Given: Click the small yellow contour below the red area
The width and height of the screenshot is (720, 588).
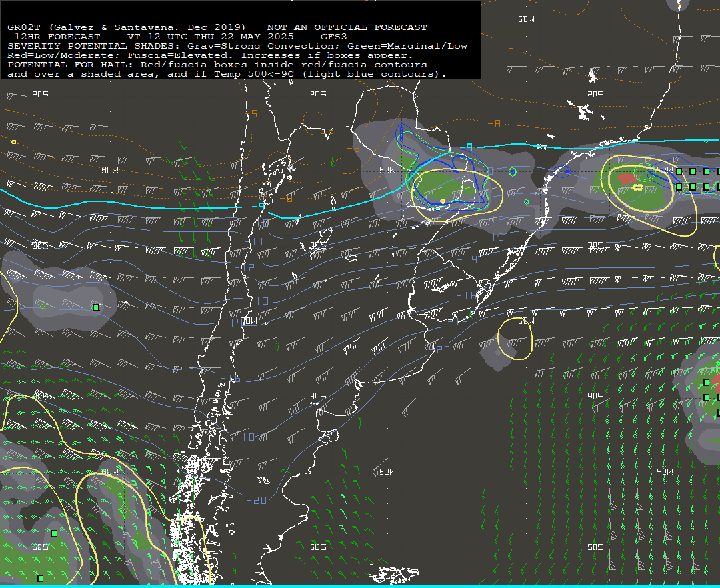Looking at the screenshot, I should click(637, 187).
